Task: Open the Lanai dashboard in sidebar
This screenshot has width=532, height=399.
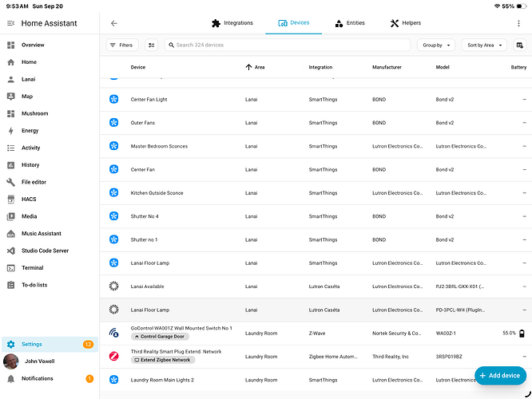Action: pyautogui.click(x=50, y=79)
